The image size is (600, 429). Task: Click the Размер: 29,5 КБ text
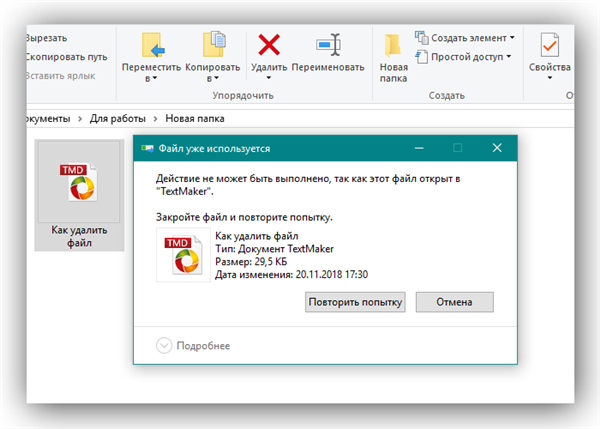tap(251, 262)
